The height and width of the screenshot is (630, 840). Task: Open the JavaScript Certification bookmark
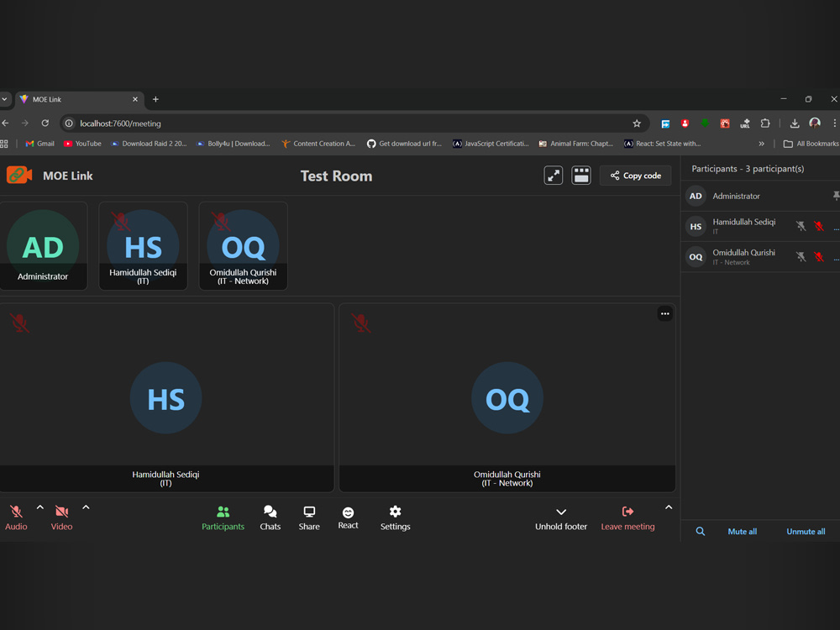[491, 144]
